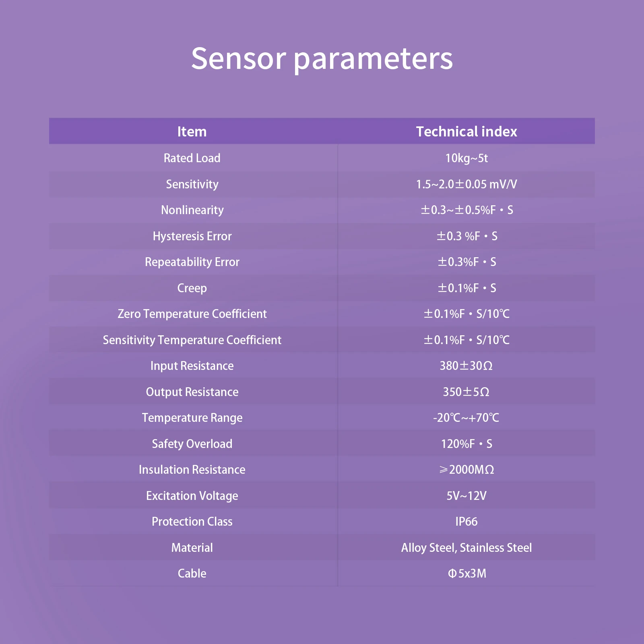The image size is (644, 644).
Task: Select the Rated Load row label
Action: [x=192, y=158]
